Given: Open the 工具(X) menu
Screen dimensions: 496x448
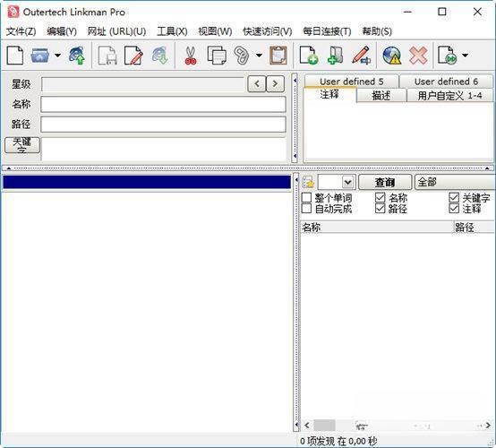Looking at the screenshot, I should click(x=172, y=31).
